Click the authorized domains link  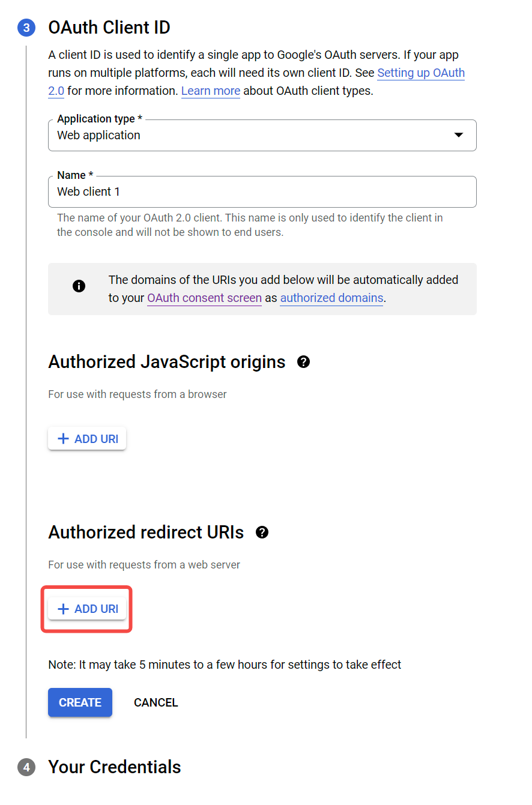pyautogui.click(x=331, y=298)
